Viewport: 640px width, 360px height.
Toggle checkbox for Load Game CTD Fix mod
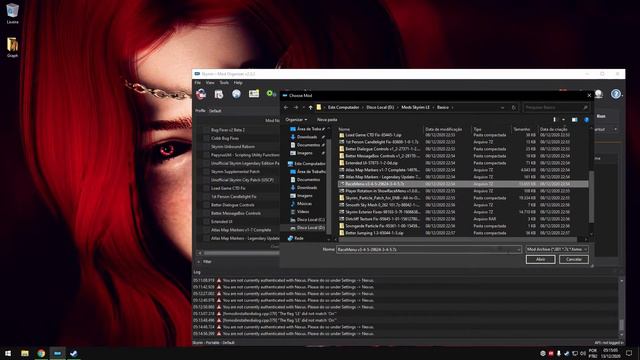pos(206,188)
